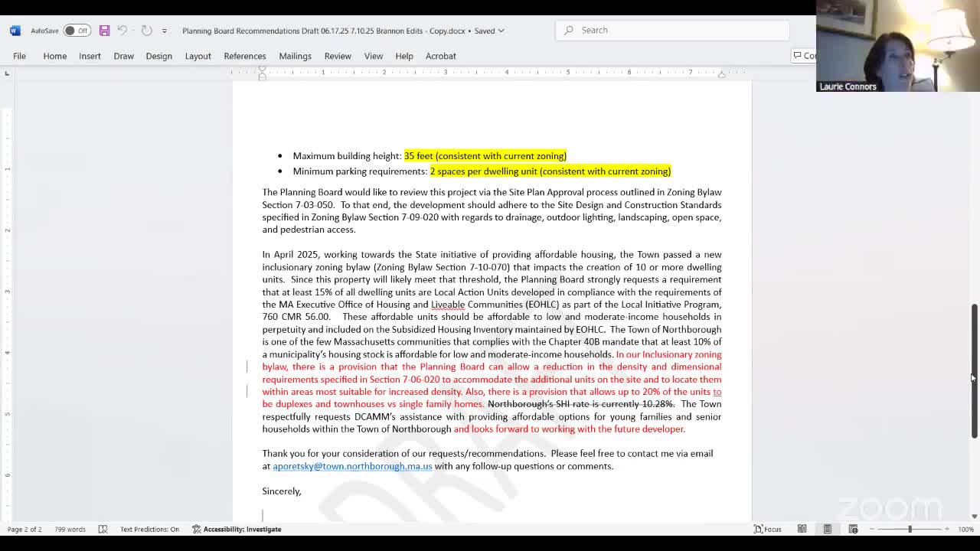Open the Help tab

pyautogui.click(x=404, y=56)
